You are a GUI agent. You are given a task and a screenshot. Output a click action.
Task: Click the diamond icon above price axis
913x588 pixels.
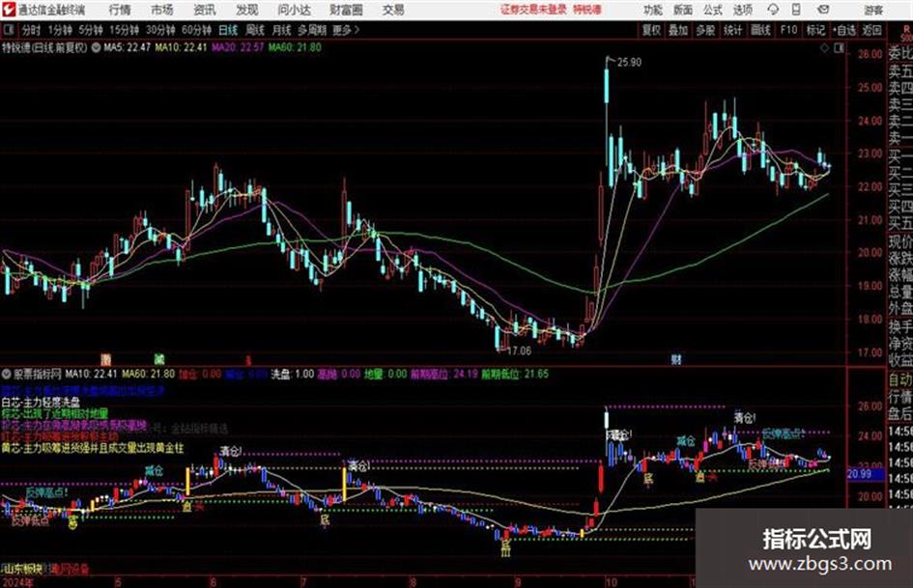pyautogui.click(x=824, y=48)
